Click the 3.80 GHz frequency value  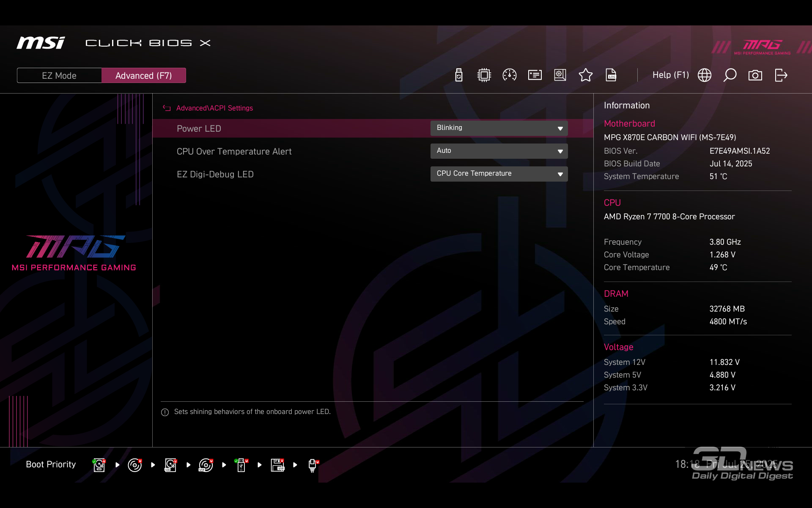click(x=725, y=242)
